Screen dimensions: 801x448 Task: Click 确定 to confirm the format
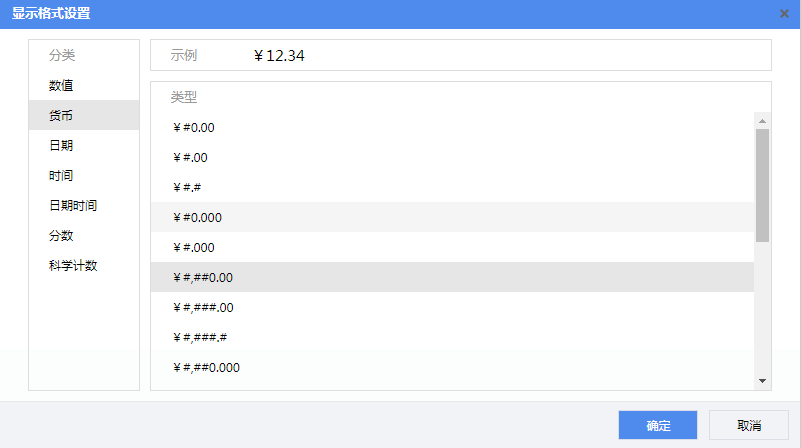coord(657,425)
